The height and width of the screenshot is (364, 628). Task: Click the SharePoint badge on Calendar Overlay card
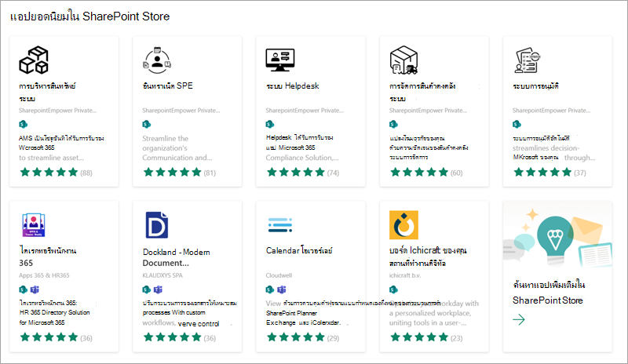(x=270, y=289)
